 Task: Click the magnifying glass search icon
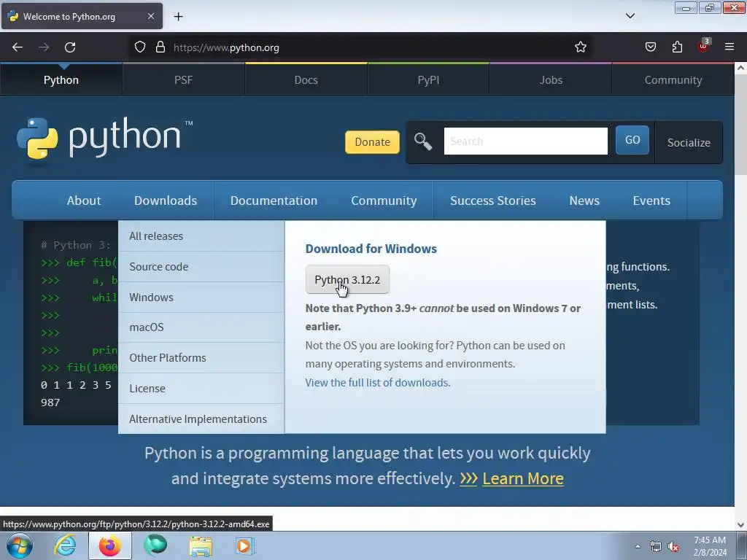[x=422, y=141]
